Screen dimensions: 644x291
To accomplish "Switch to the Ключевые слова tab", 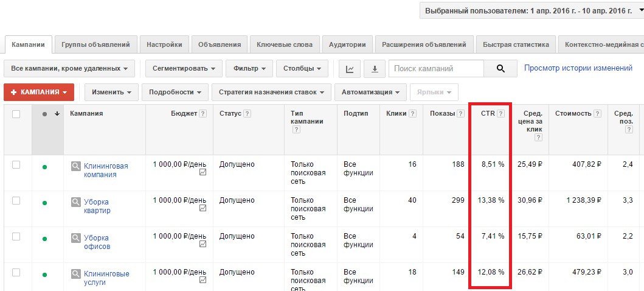I will [x=285, y=44].
